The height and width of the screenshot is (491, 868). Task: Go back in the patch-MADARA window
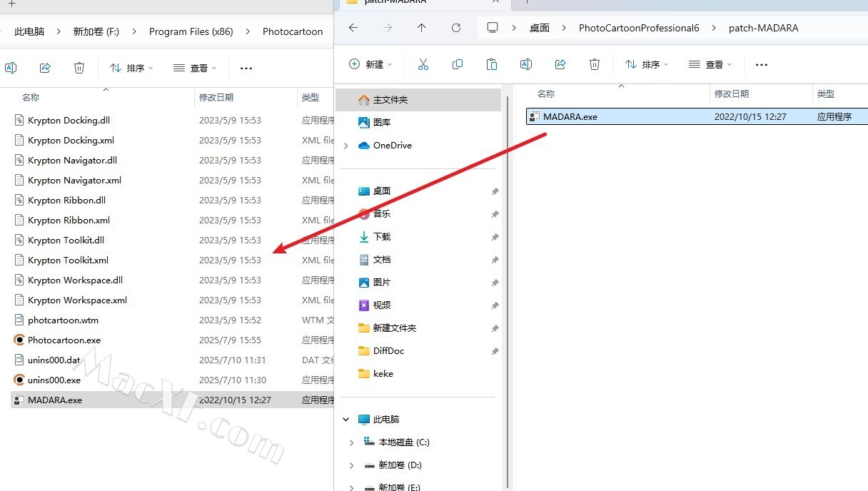353,28
